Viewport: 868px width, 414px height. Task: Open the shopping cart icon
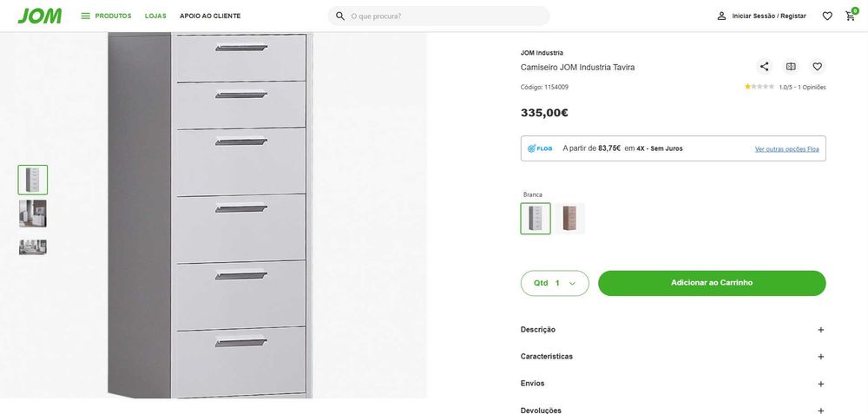click(851, 16)
